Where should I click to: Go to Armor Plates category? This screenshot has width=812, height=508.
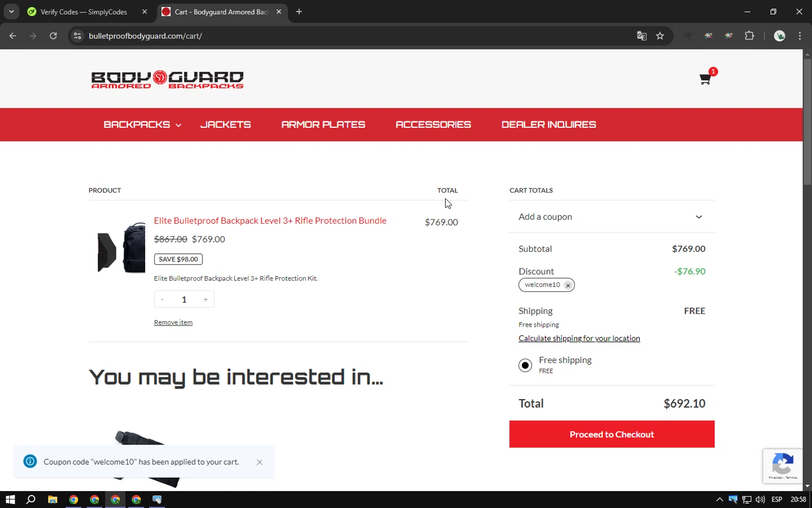click(323, 125)
